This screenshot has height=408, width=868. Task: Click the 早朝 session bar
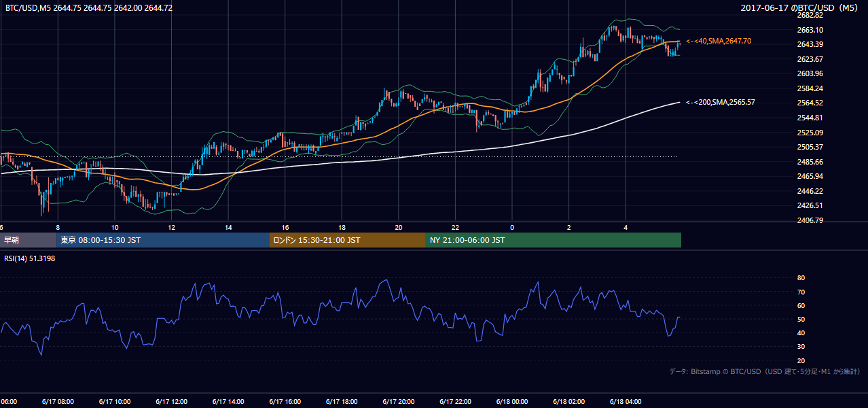28,240
